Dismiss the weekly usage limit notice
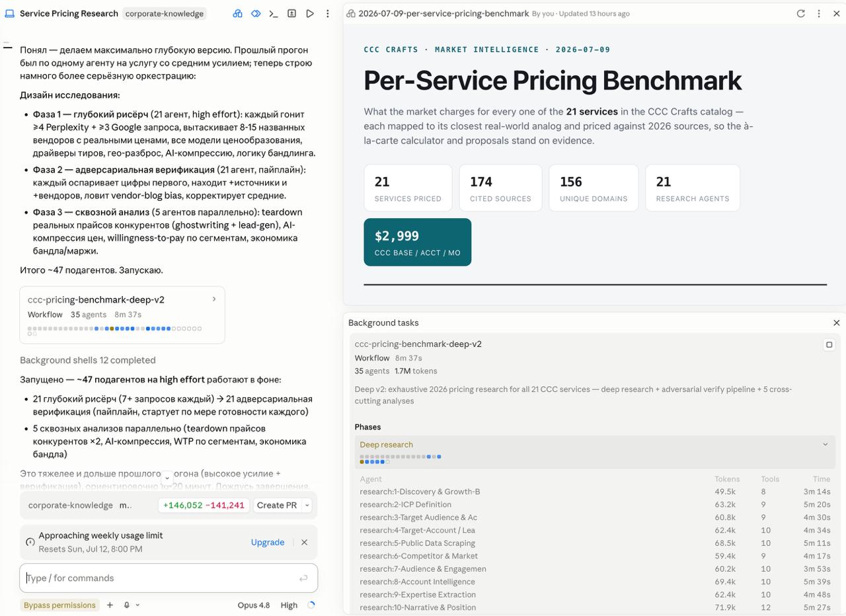Image resolution: width=846 pixels, height=616 pixels. (x=304, y=542)
